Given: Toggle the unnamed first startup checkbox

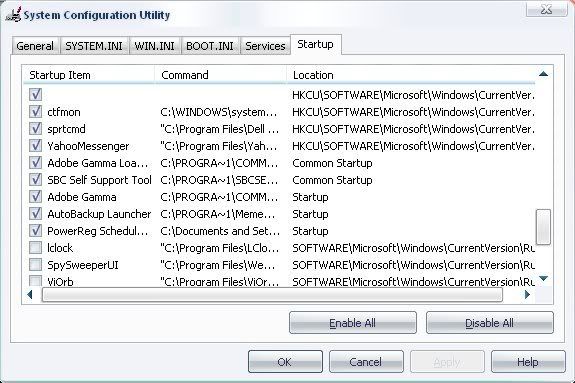Looking at the screenshot, I should point(35,95).
